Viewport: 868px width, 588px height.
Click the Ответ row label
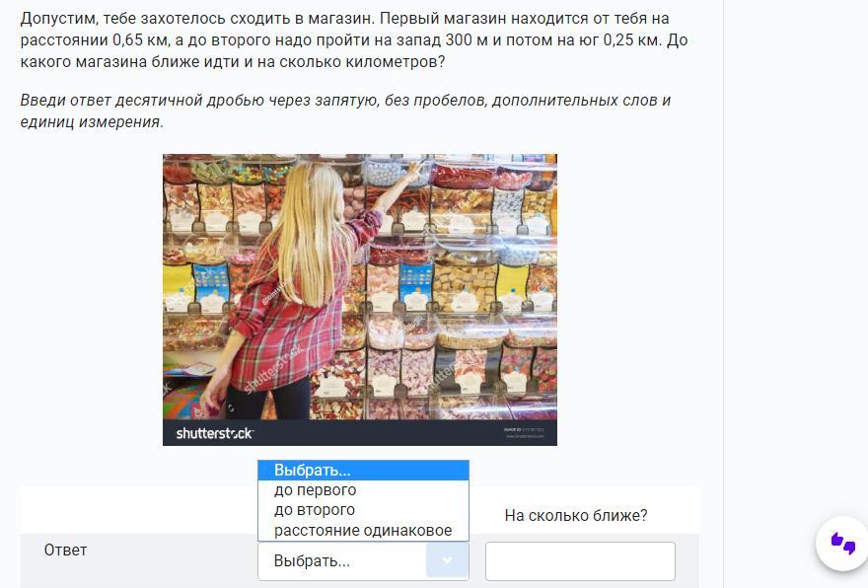pyautogui.click(x=65, y=550)
